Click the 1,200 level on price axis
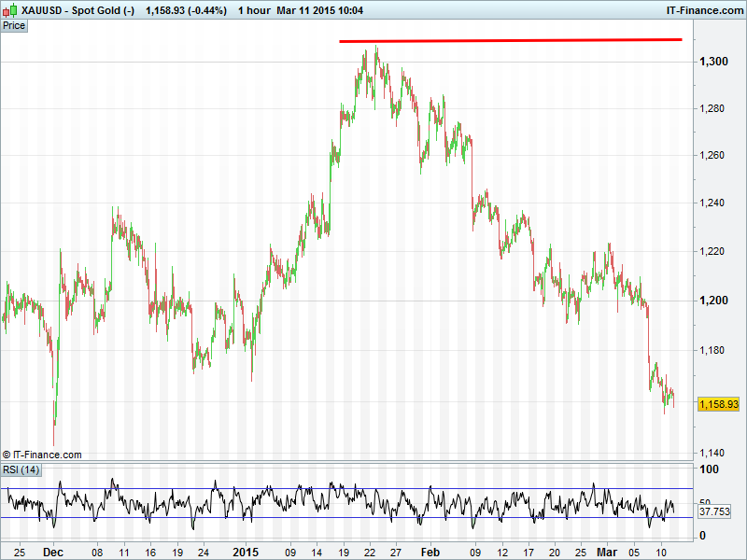 coord(712,301)
